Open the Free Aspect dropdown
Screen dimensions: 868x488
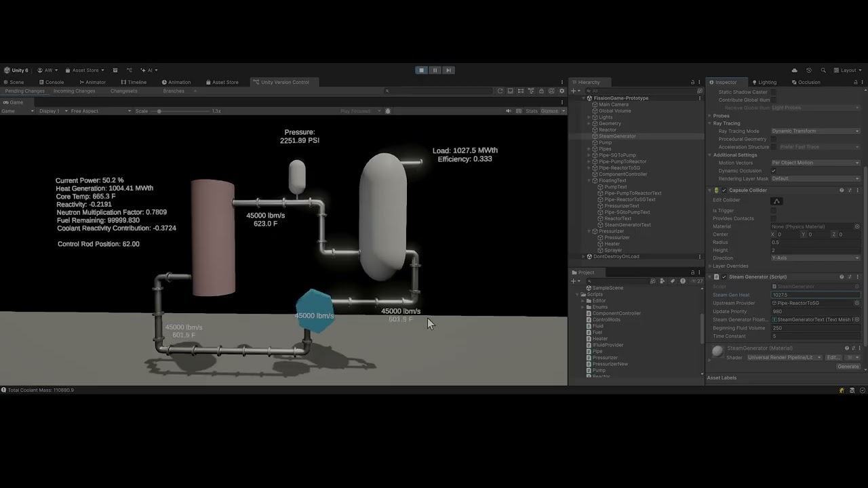point(101,111)
